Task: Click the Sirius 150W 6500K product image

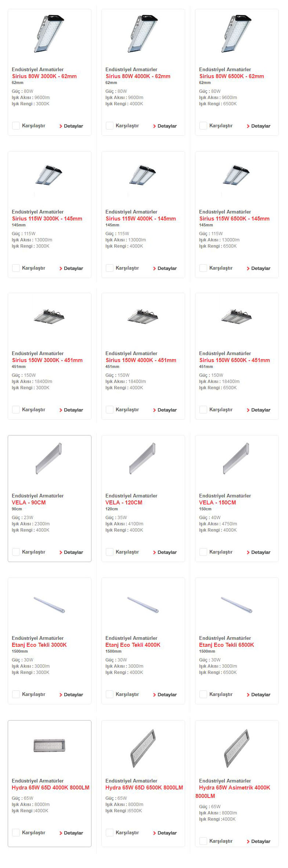Action: [x=237, y=316]
